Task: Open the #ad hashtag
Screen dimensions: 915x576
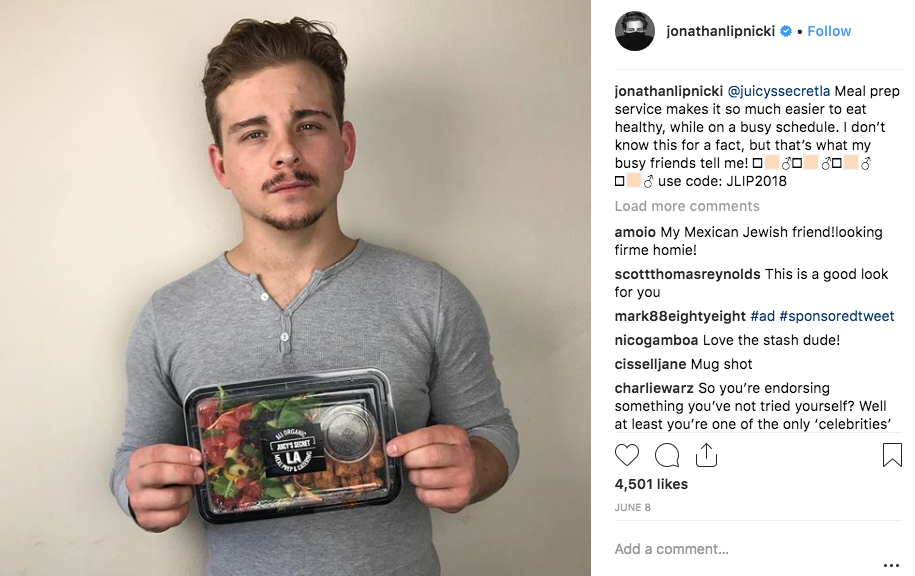Action: tap(762, 316)
